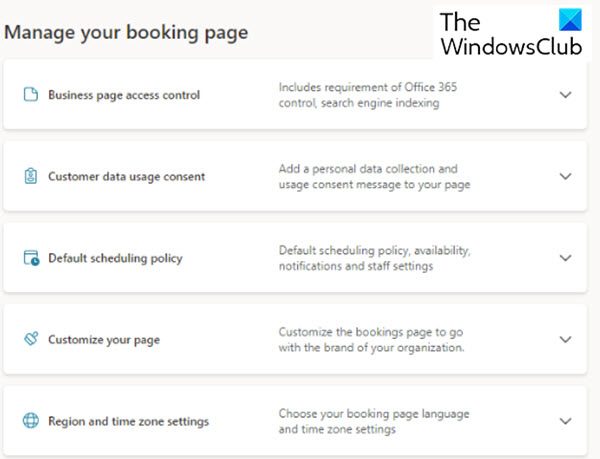Click the booking page language description text
Image resolution: width=600 pixels, height=459 pixels.
click(374, 421)
